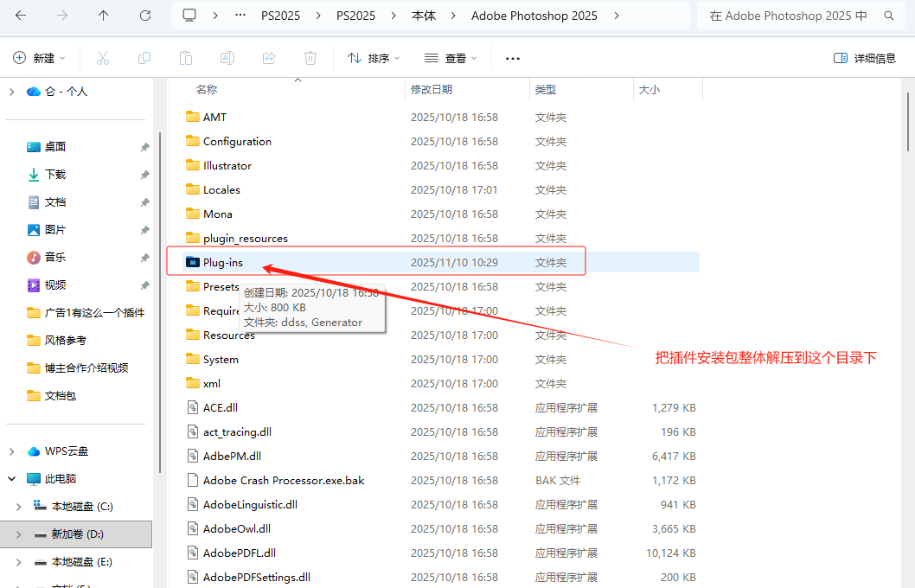Select the Plug-ins folder

pyautogui.click(x=223, y=262)
